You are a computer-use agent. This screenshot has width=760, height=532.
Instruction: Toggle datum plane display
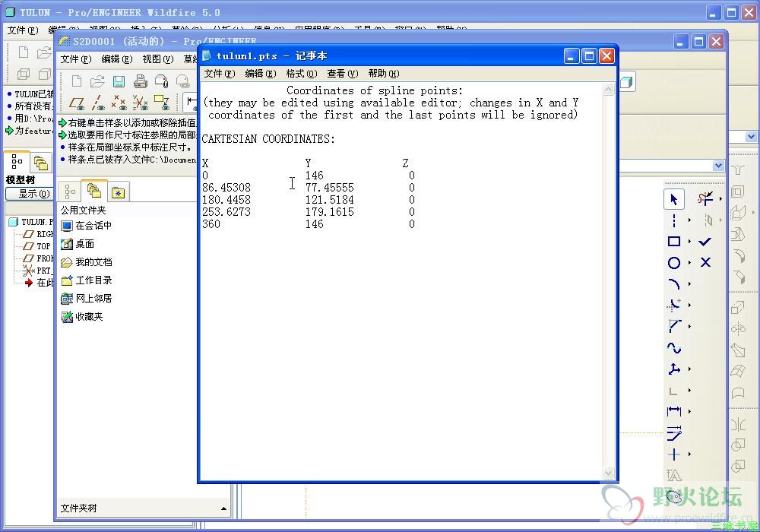[x=77, y=103]
